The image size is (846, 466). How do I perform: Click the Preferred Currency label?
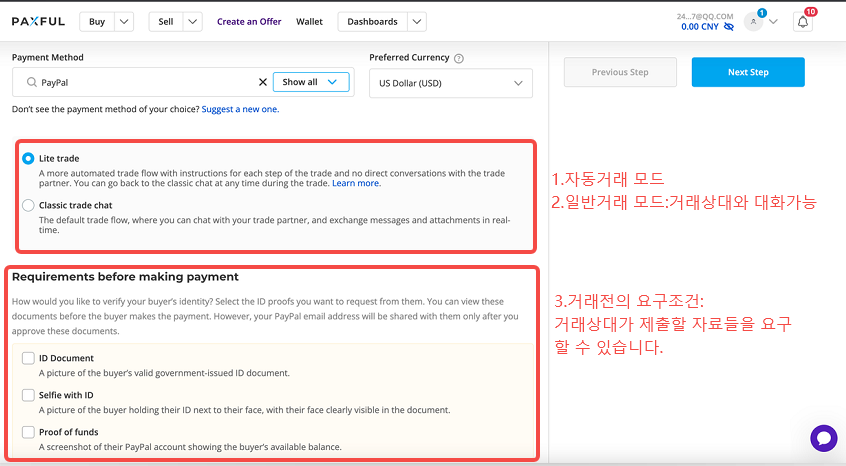click(x=409, y=57)
